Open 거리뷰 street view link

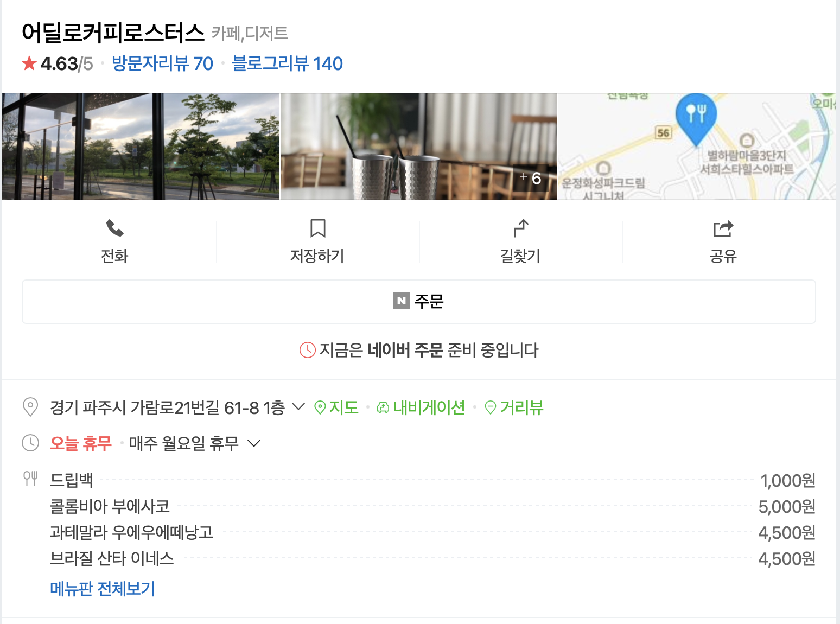tap(514, 407)
